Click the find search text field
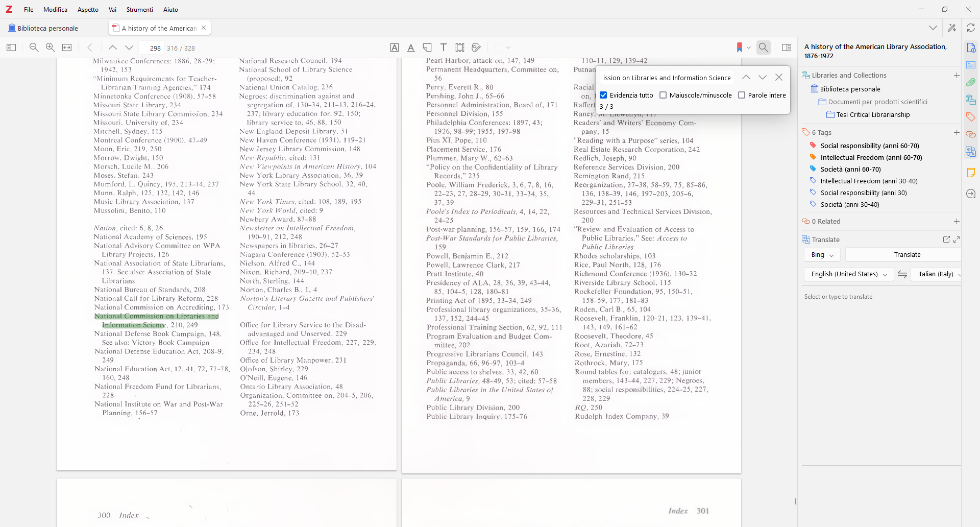The height and width of the screenshot is (527, 980). pyautogui.click(x=667, y=78)
